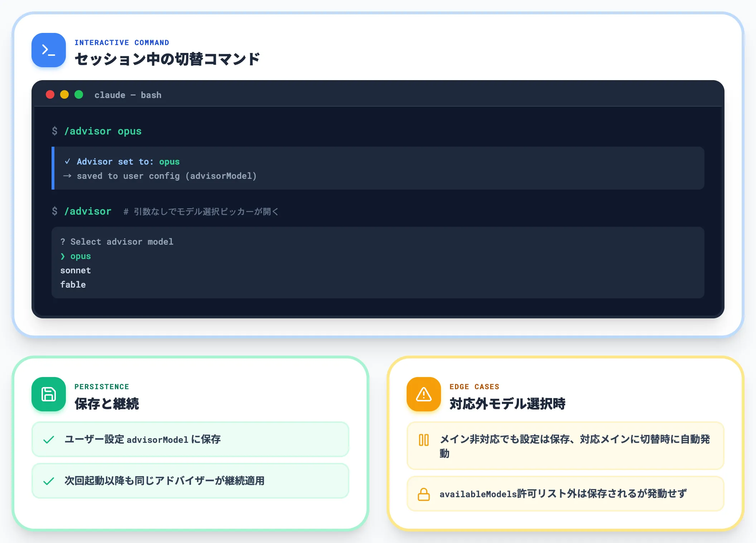Click the INTERACTIVE COMMAND label

122,43
